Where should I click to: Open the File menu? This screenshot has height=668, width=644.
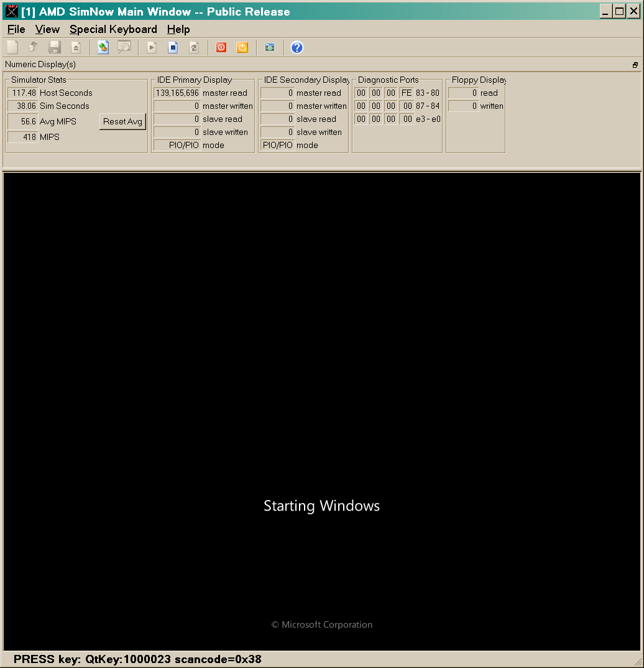(x=16, y=29)
